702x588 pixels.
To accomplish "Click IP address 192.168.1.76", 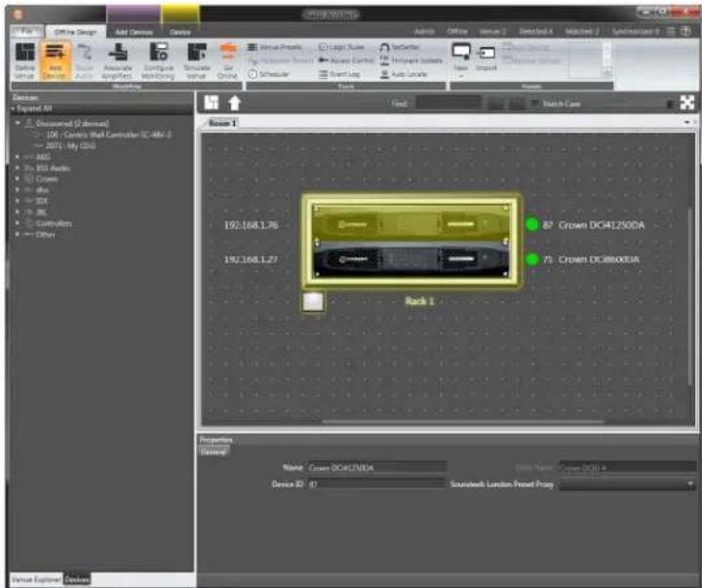I will point(251,225).
